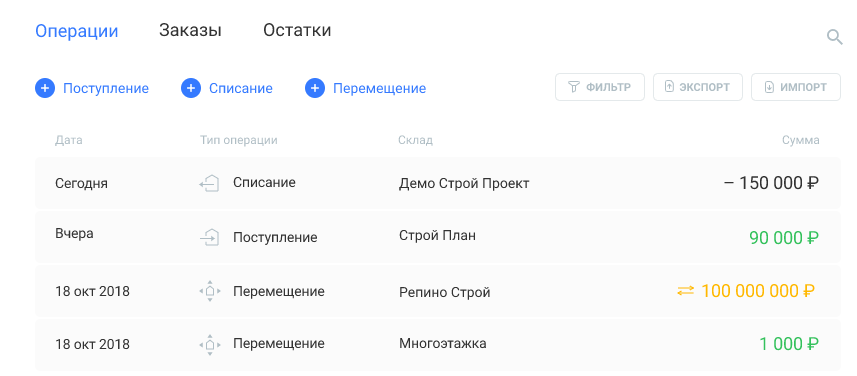
Task: Click the transfer icon in the Многоэтажка row
Action: (x=209, y=345)
